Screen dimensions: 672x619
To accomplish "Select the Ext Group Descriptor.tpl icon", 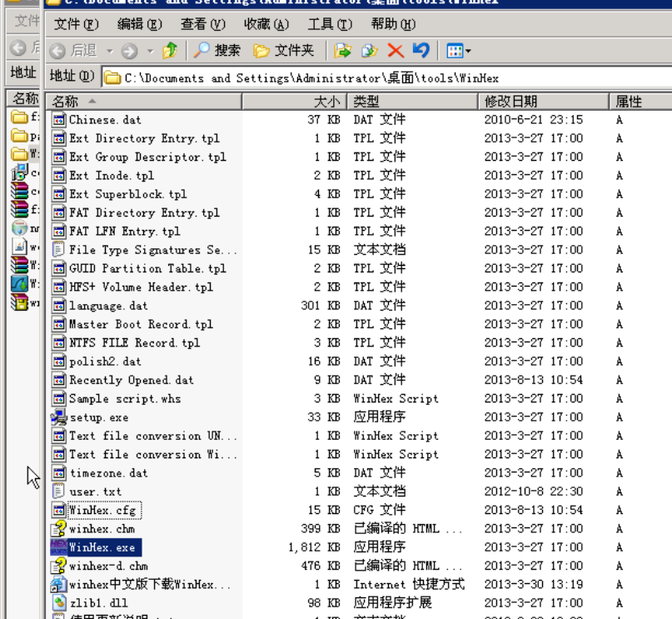I will point(59,157).
